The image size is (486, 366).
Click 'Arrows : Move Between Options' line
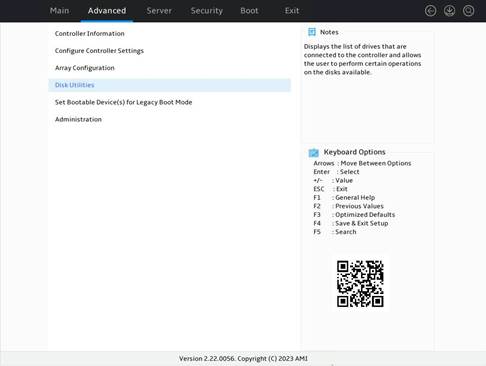point(362,163)
